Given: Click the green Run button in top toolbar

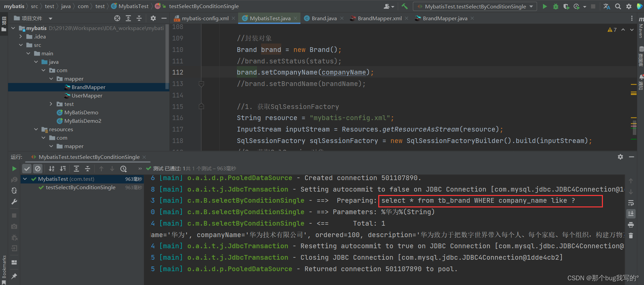Looking at the screenshot, I should point(545,6).
